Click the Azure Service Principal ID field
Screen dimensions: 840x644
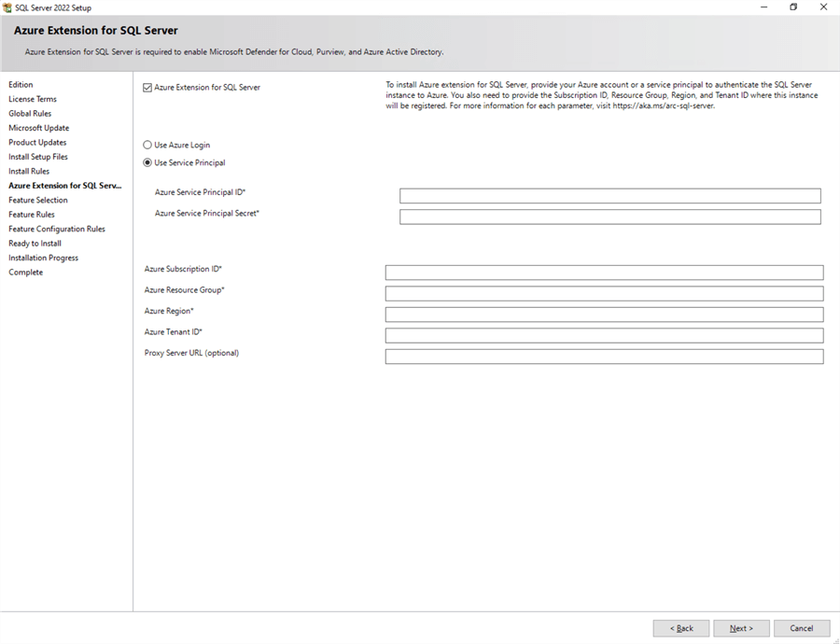click(x=609, y=196)
